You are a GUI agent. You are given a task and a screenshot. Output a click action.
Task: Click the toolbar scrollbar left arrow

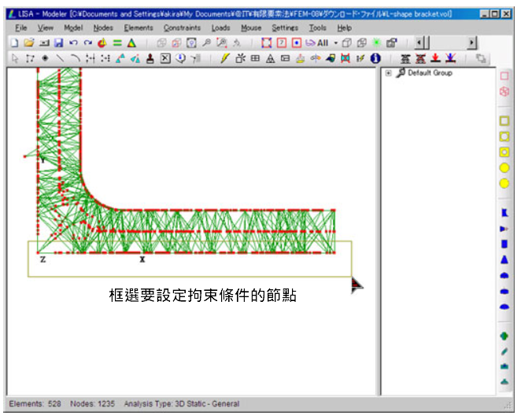pos(419,43)
